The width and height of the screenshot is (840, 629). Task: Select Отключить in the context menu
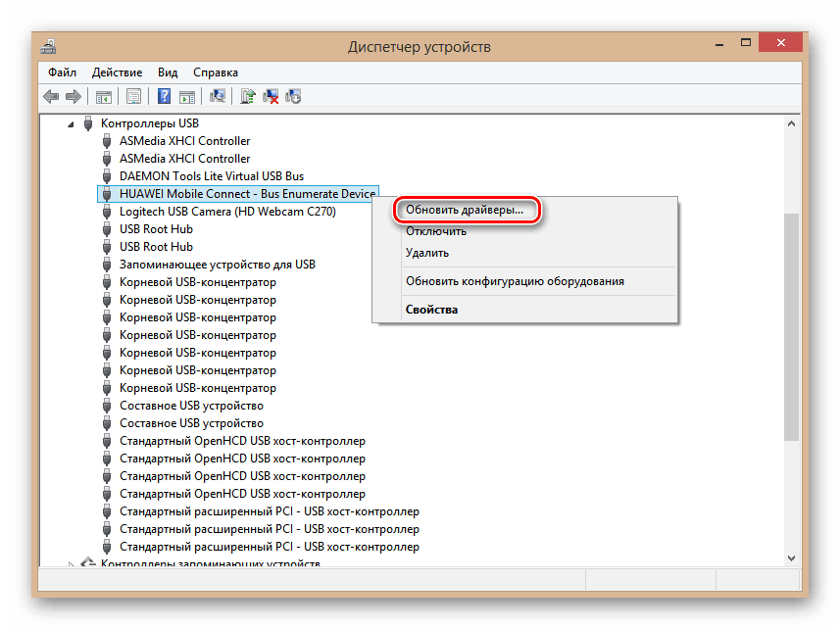coord(436,231)
